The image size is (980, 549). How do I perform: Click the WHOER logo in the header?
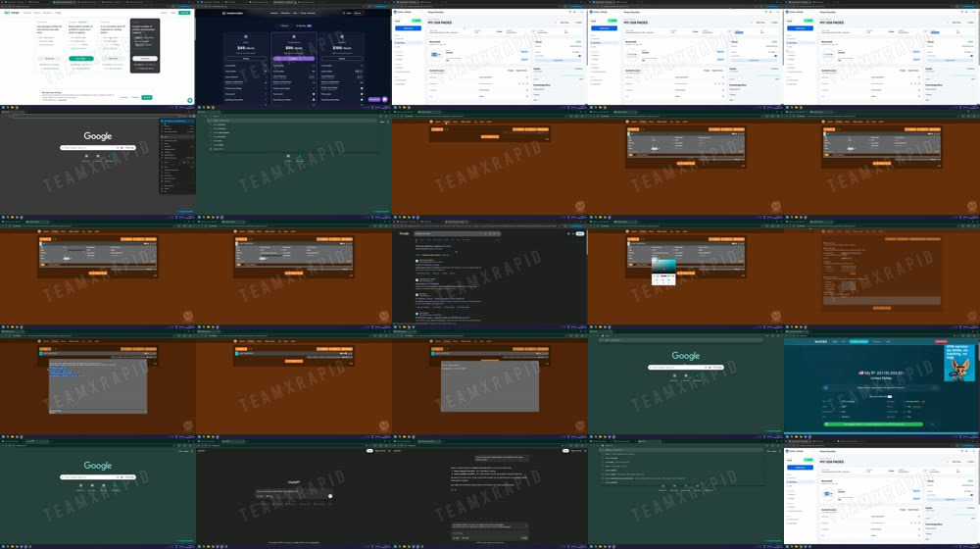[820, 342]
